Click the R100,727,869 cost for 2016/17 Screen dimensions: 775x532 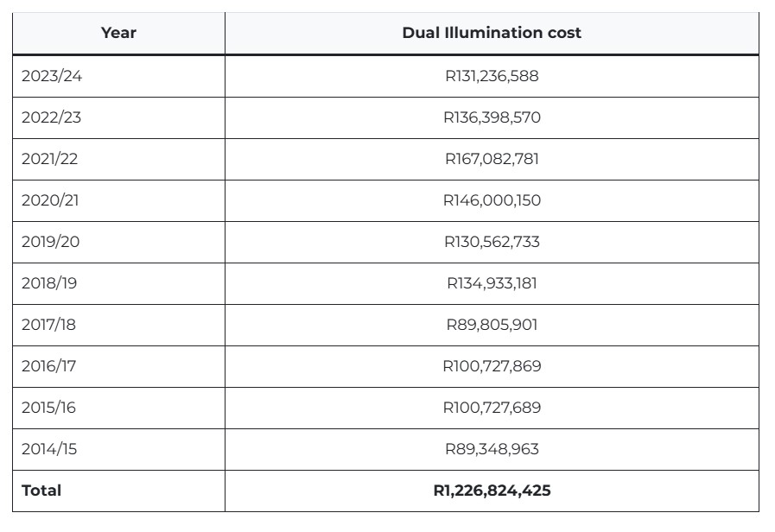pyautogui.click(x=492, y=366)
